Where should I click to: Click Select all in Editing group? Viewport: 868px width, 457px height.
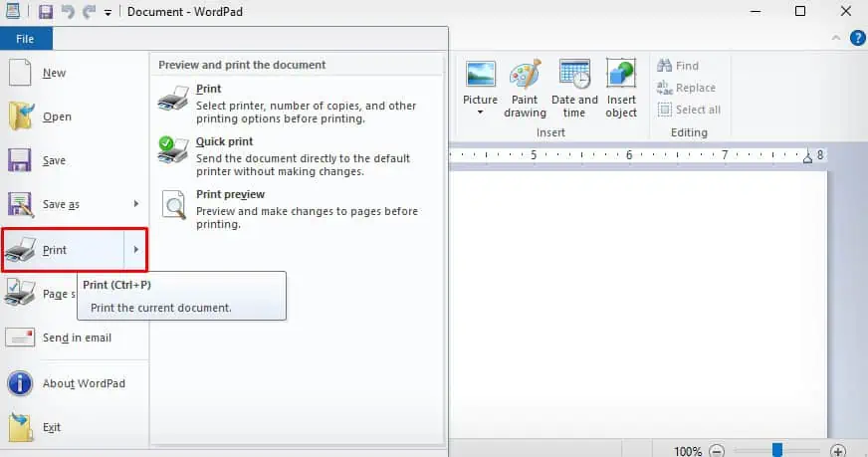(689, 110)
